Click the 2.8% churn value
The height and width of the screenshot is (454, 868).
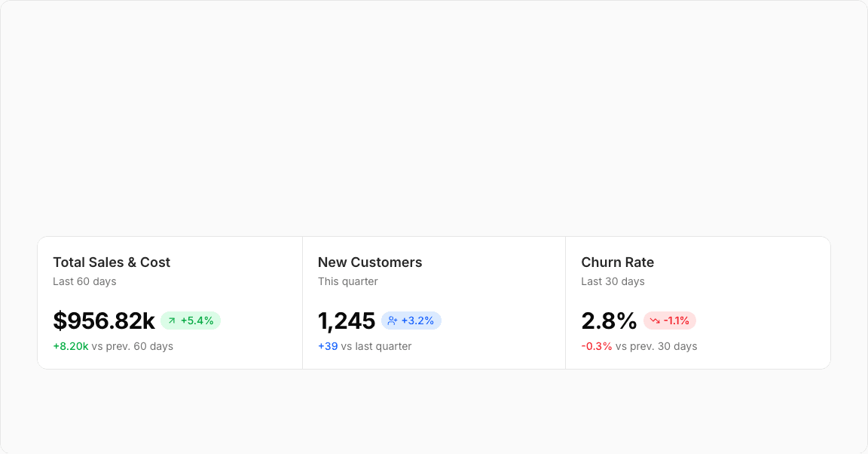pyautogui.click(x=609, y=321)
